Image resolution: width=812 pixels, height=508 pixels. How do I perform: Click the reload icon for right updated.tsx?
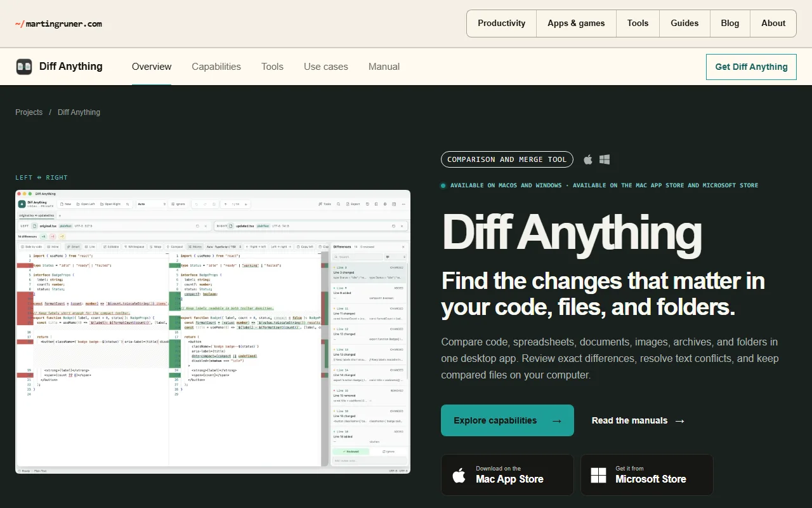coord(394,226)
